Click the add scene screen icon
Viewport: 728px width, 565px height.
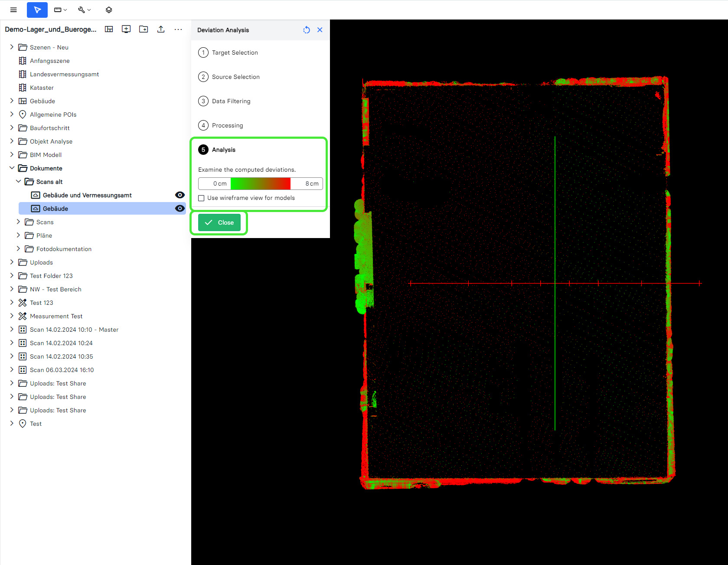126,29
